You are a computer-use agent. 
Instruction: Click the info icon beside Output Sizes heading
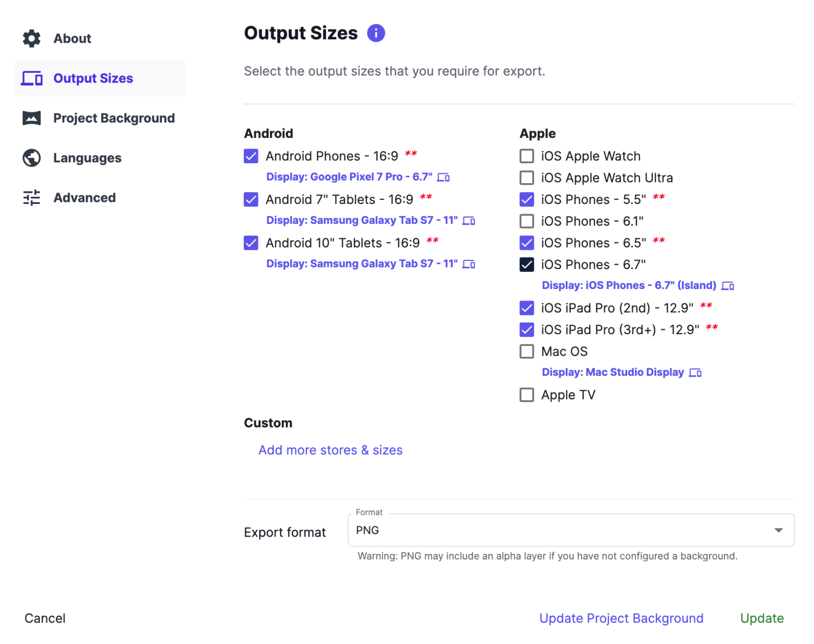tap(376, 33)
